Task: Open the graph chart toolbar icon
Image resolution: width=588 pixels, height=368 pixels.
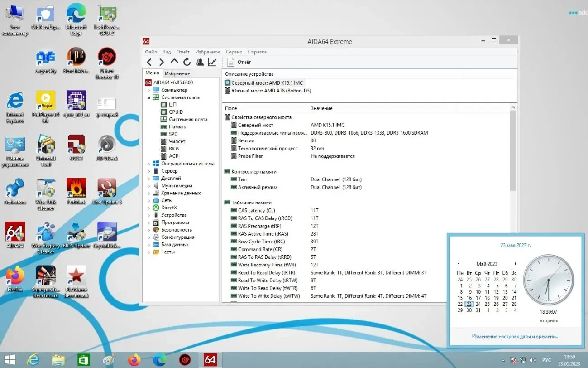Action: click(212, 62)
